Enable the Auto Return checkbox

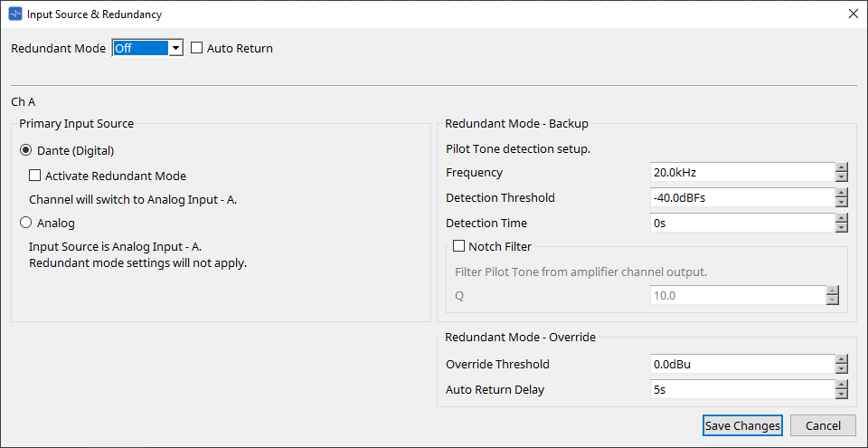coord(197,48)
